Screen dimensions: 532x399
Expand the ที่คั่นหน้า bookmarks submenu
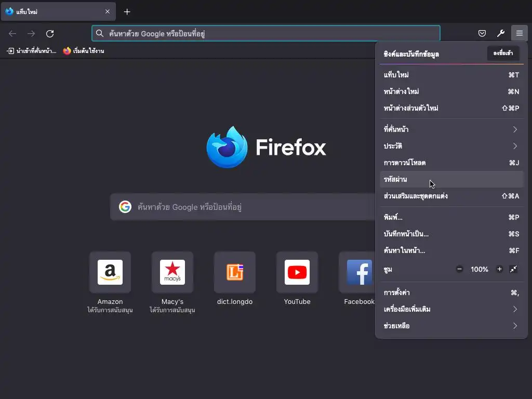(451, 129)
